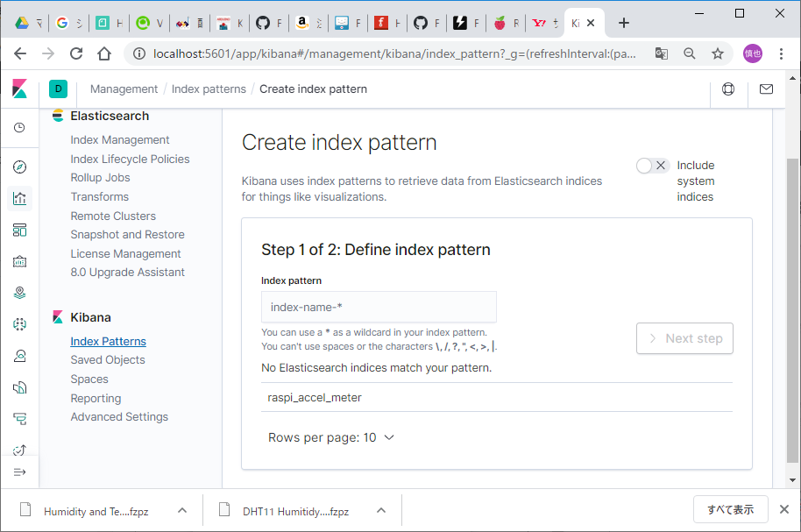Click the browser Back arrow
Viewport: 801px width, 532px height.
20,53
